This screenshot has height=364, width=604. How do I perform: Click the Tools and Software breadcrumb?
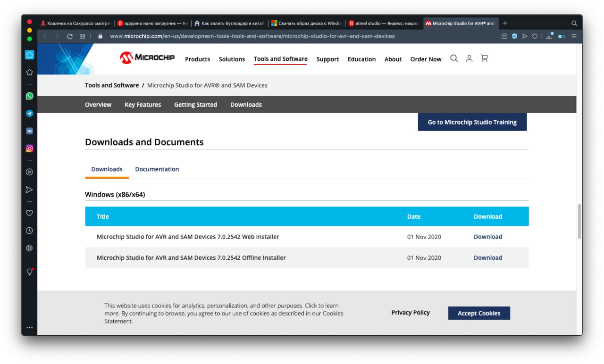[112, 85]
